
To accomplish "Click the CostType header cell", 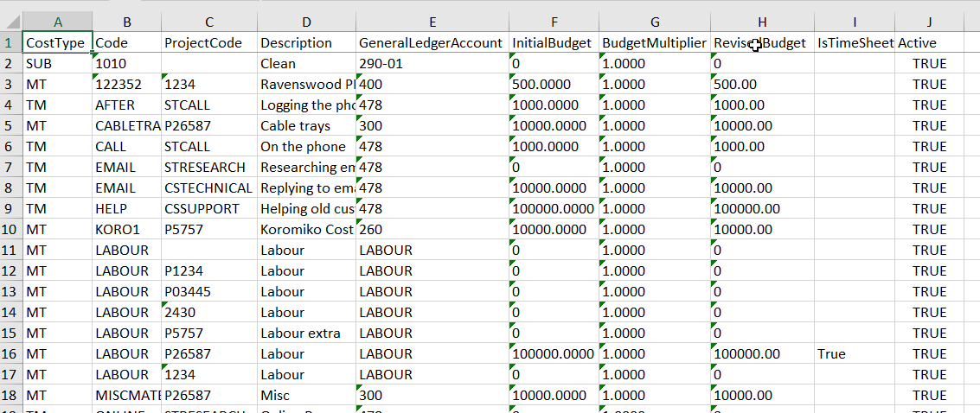I will (x=57, y=42).
